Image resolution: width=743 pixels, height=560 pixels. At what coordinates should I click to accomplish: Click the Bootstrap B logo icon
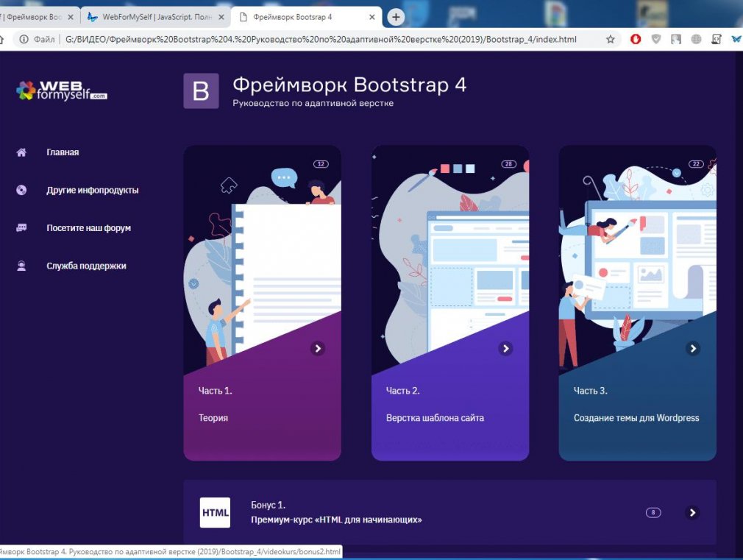click(201, 91)
